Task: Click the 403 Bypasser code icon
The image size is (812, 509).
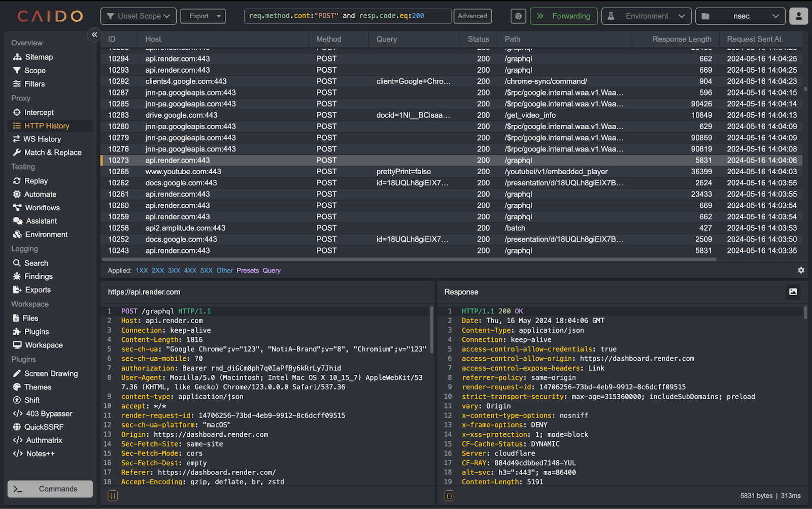Action: [18, 413]
